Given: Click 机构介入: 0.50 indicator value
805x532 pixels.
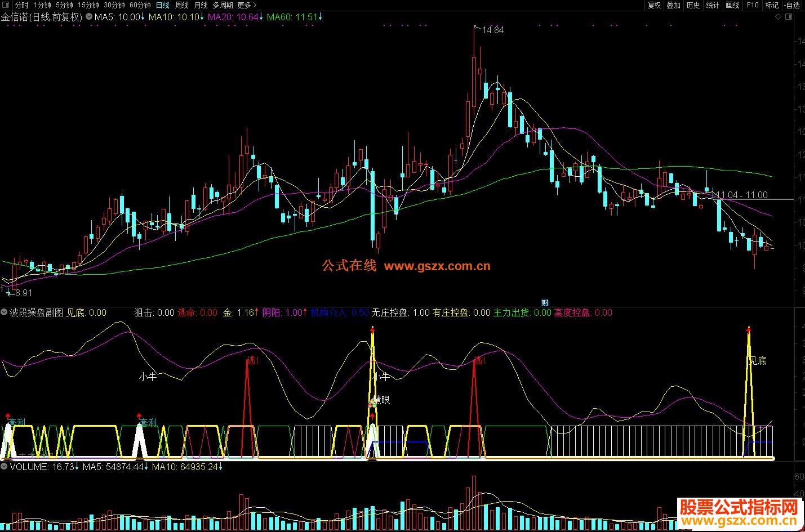Looking at the screenshot, I should [340, 312].
